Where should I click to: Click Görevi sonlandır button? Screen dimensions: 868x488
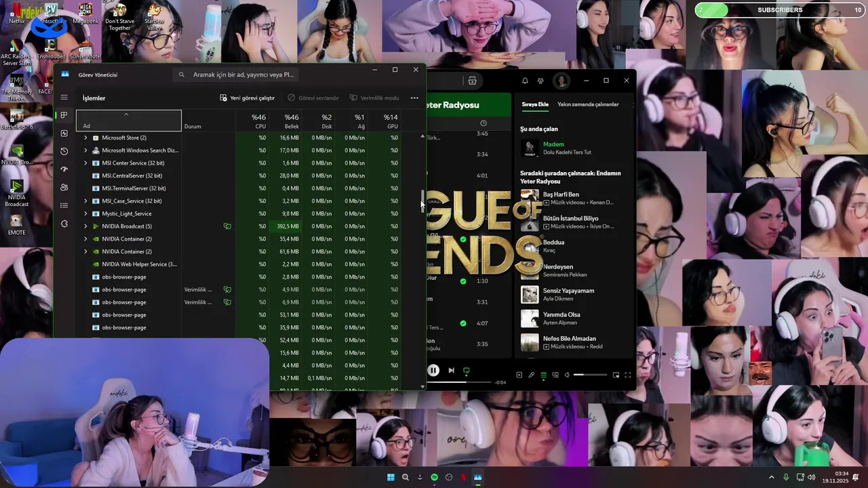(313, 98)
